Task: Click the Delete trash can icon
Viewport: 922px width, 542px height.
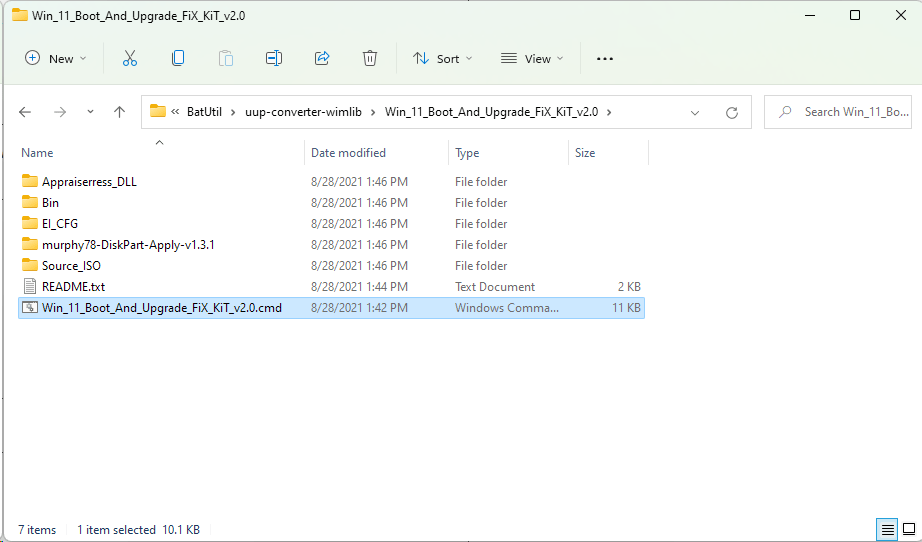Action: pyautogui.click(x=370, y=59)
